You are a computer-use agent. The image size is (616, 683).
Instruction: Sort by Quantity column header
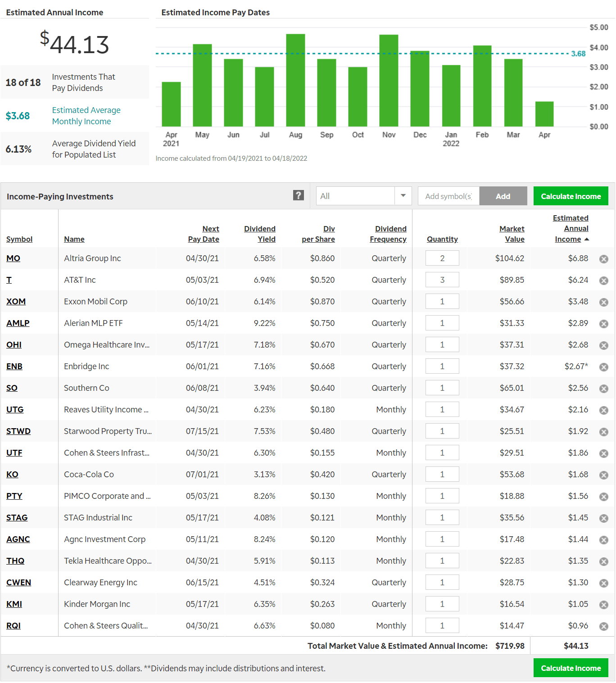[442, 239]
